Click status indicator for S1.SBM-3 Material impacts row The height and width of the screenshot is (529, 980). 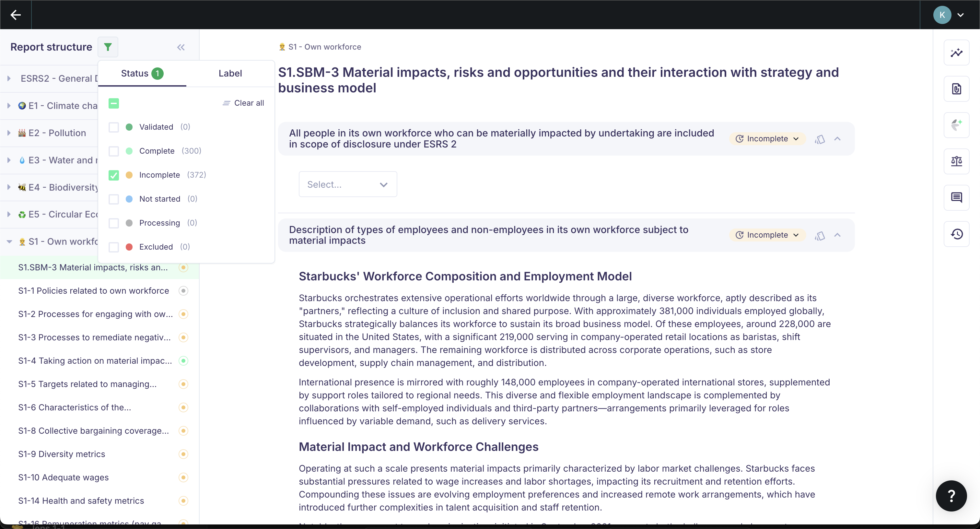tap(183, 267)
